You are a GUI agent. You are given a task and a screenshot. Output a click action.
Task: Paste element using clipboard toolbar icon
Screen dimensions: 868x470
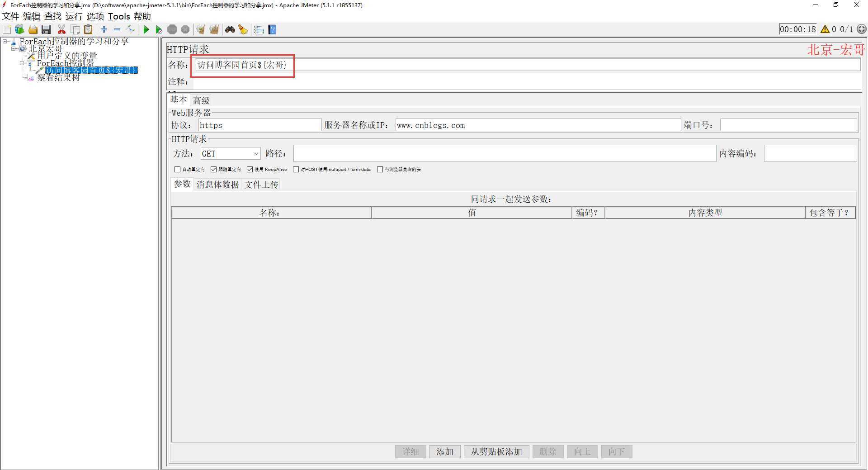click(x=89, y=30)
